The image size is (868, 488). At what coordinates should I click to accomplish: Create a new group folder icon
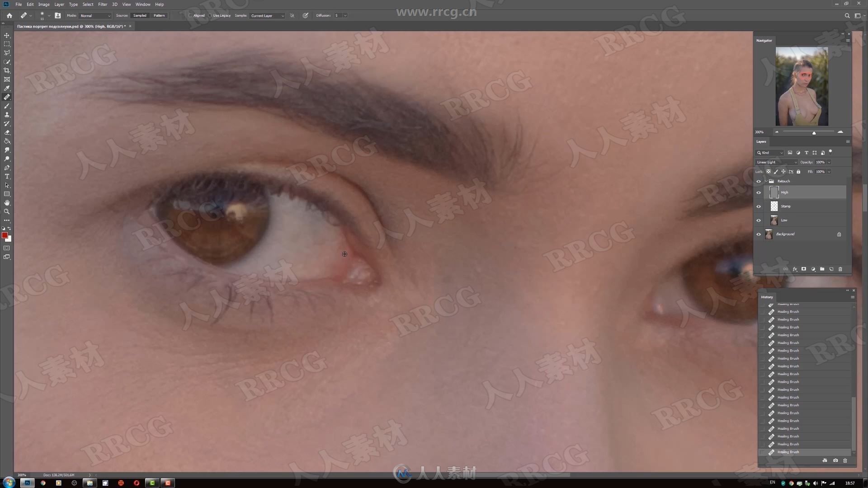click(x=822, y=269)
